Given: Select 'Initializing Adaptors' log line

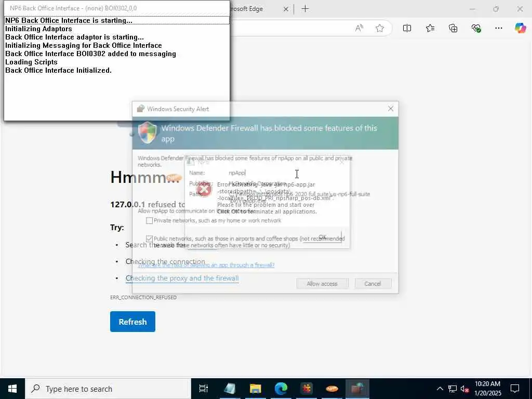Looking at the screenshot, I should pos(38,29).
